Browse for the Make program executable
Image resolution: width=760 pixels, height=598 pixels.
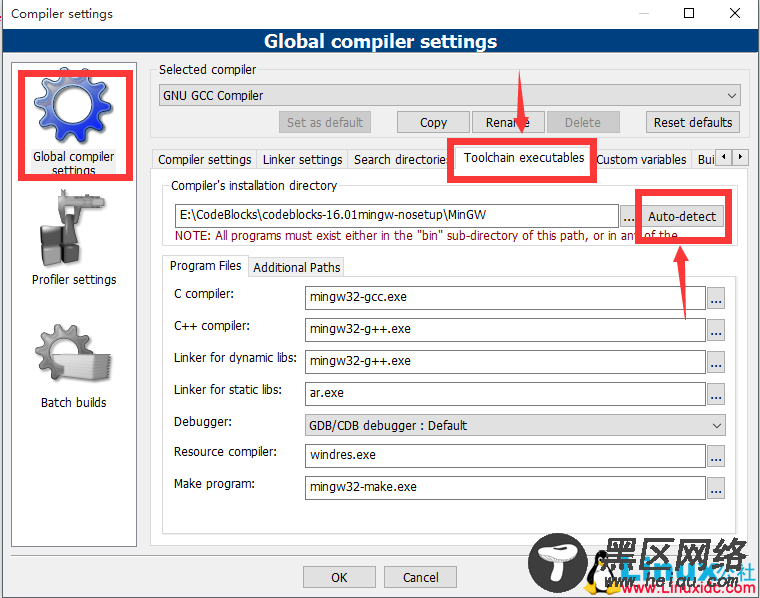(716, 488)
